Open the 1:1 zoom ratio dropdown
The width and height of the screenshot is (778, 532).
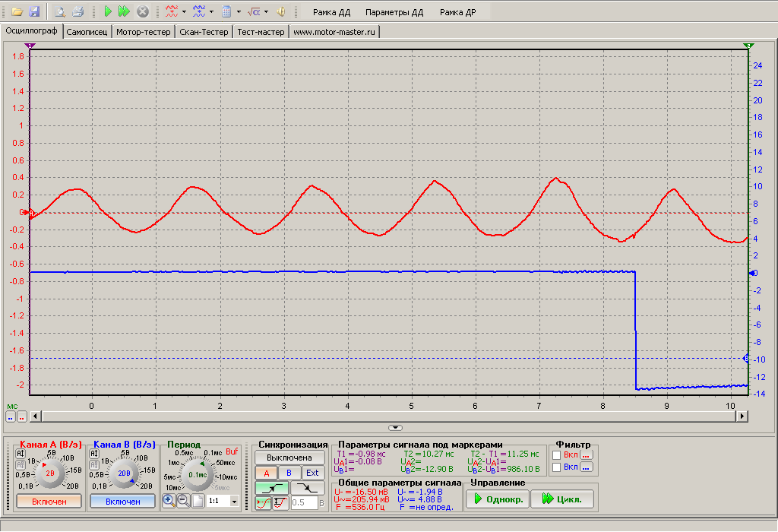234,502
